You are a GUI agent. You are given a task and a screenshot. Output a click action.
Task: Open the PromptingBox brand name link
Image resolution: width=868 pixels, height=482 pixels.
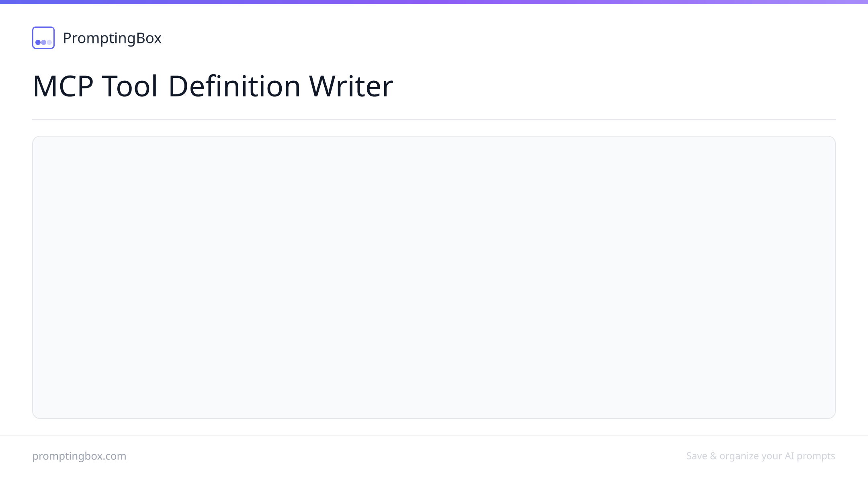[x=112, y=38]
